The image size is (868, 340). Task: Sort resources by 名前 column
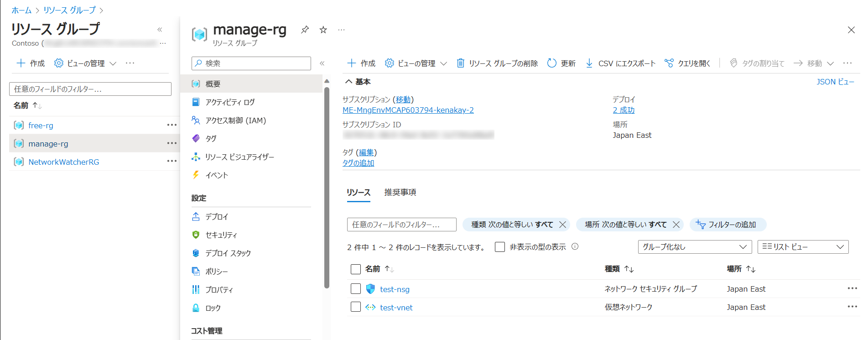[379, 269]
